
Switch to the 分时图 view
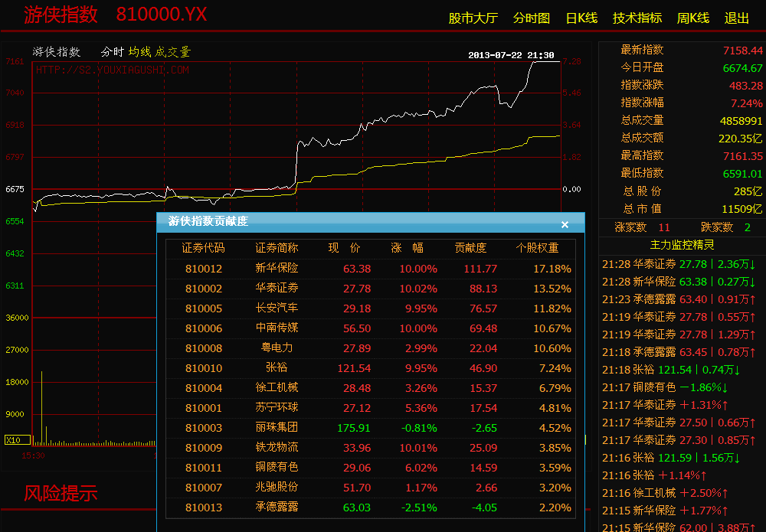pyautogui.click(x=531, y=18)
